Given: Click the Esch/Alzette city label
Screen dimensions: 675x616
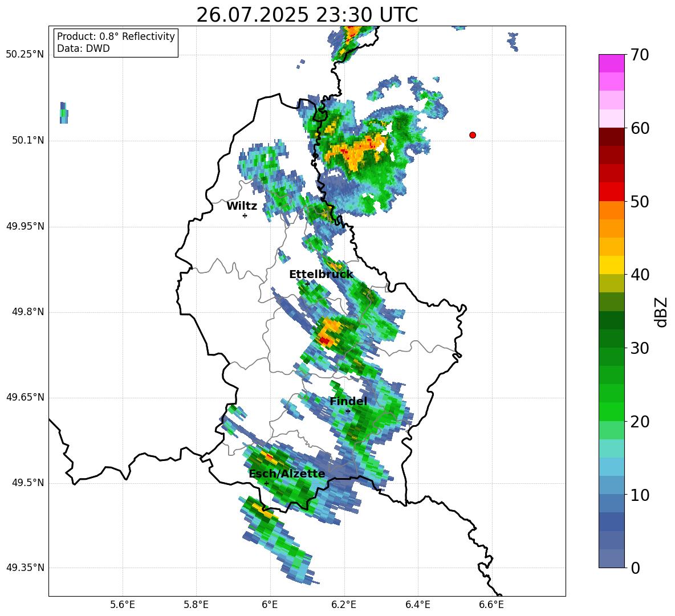Looking at the screenshot, I should (x=287, y=474).
